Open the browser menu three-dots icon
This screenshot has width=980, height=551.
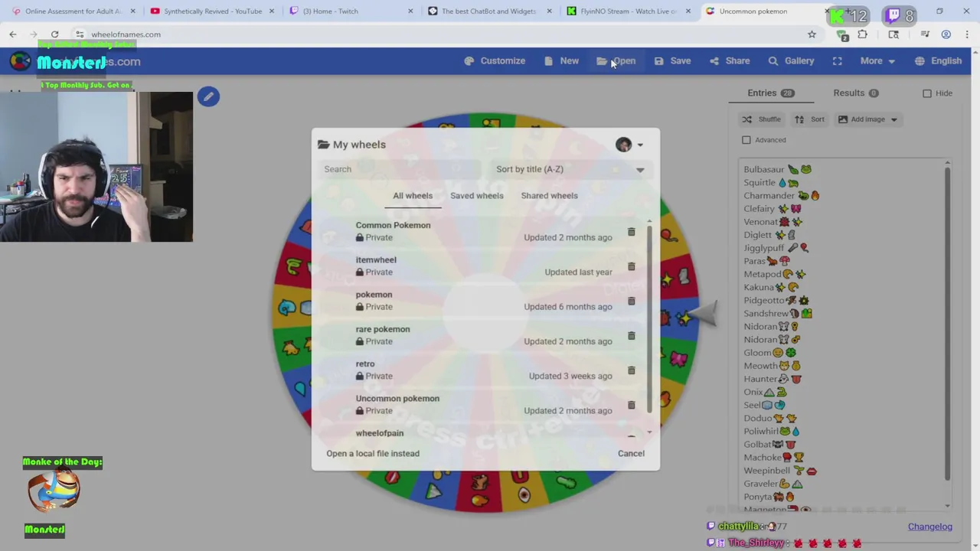pos(967,34)
